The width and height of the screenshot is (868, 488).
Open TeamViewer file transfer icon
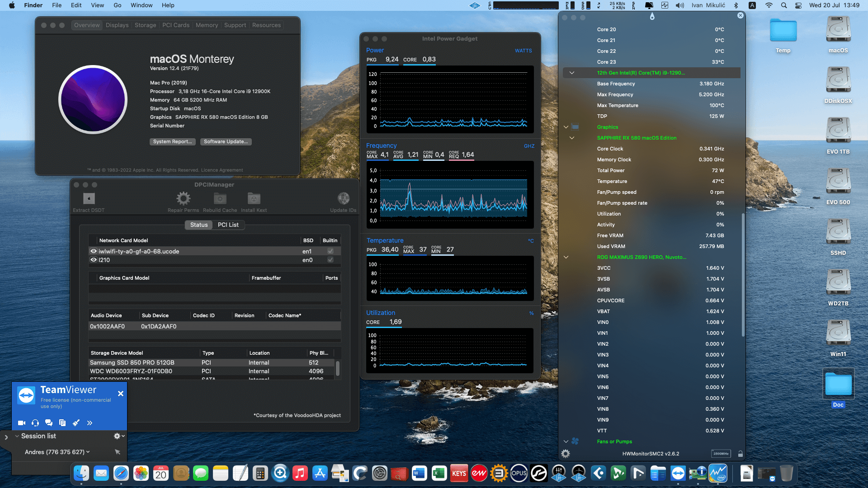(62, 423)
